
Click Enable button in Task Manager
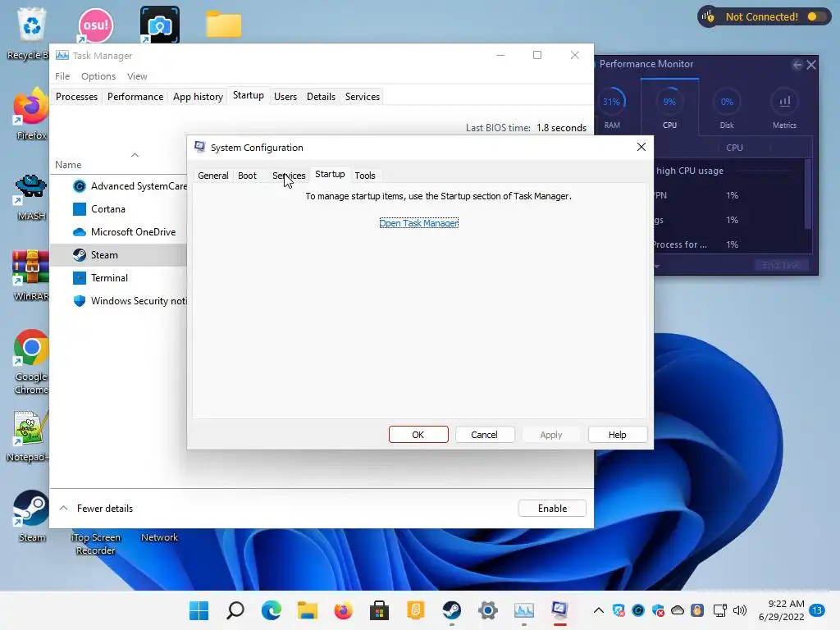[552, 508]
